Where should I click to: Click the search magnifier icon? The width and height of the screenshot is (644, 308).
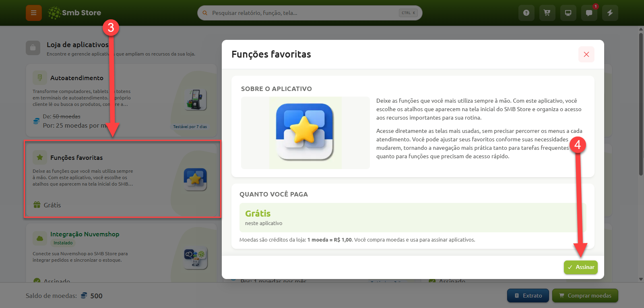[x=205, y=13]
